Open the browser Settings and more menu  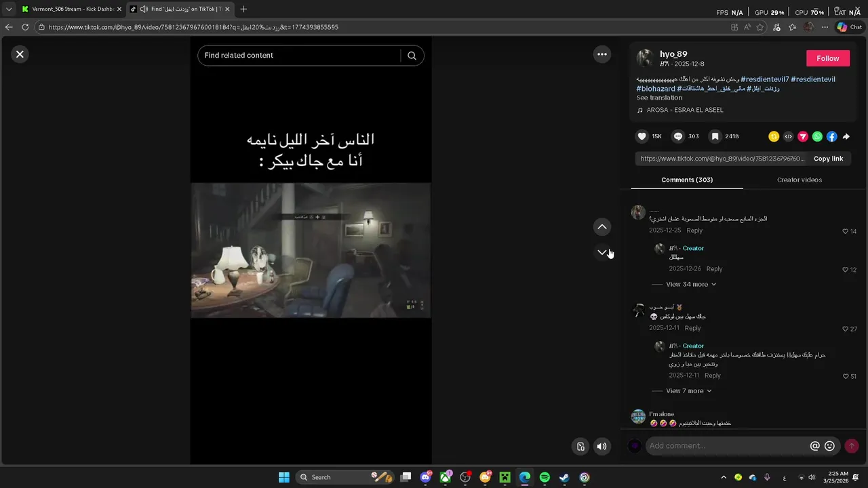pyautogui.click(x=825, y=27)
